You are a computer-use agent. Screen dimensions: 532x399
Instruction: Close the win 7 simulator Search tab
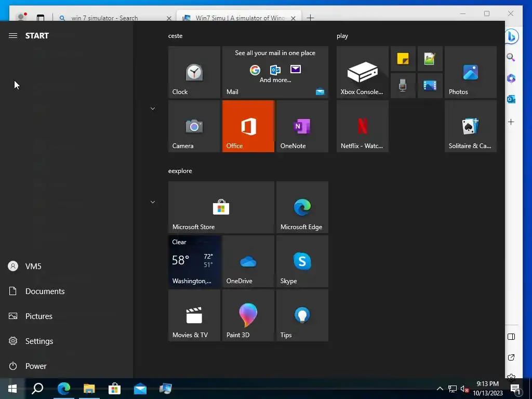[x=169, y=18]
